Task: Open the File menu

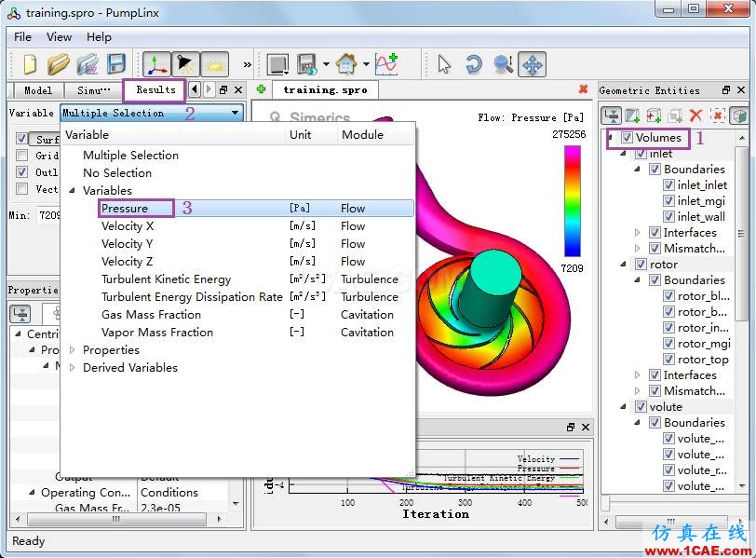Action: coord(22,37)
